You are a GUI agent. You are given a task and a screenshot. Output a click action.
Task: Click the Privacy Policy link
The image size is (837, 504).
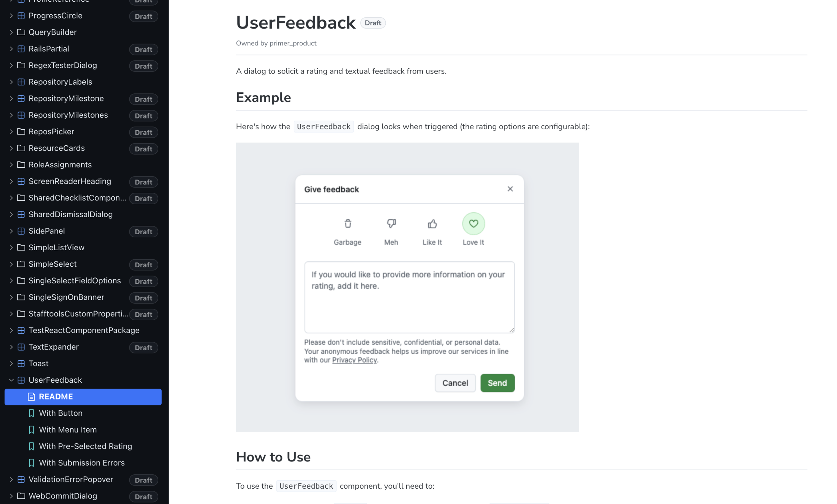pos(354,360)
